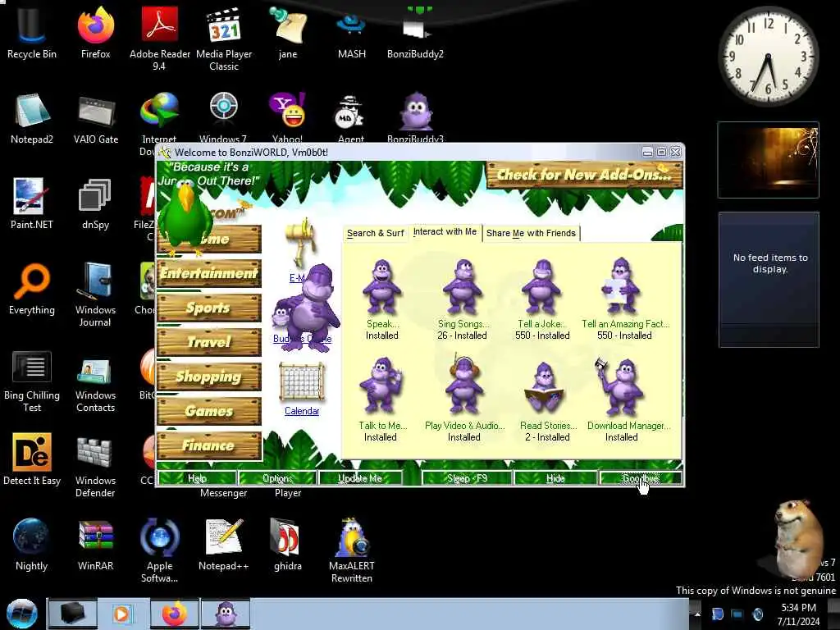Select the BonziBuddy2 desktop icon
Image resolution: width=840 pixels, height=630 pixels.
point(415,33)
